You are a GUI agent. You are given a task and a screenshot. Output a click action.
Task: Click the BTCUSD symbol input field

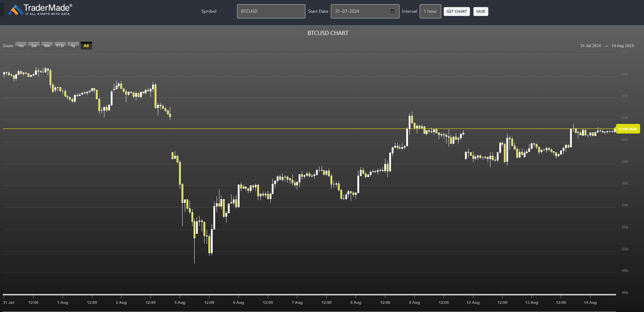[271, 11]
